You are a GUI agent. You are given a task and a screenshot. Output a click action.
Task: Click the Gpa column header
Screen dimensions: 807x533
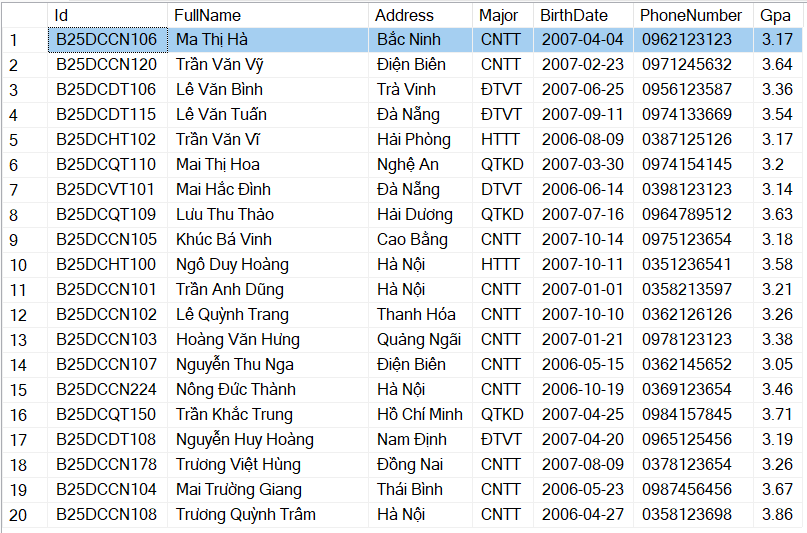pos(777,15)
